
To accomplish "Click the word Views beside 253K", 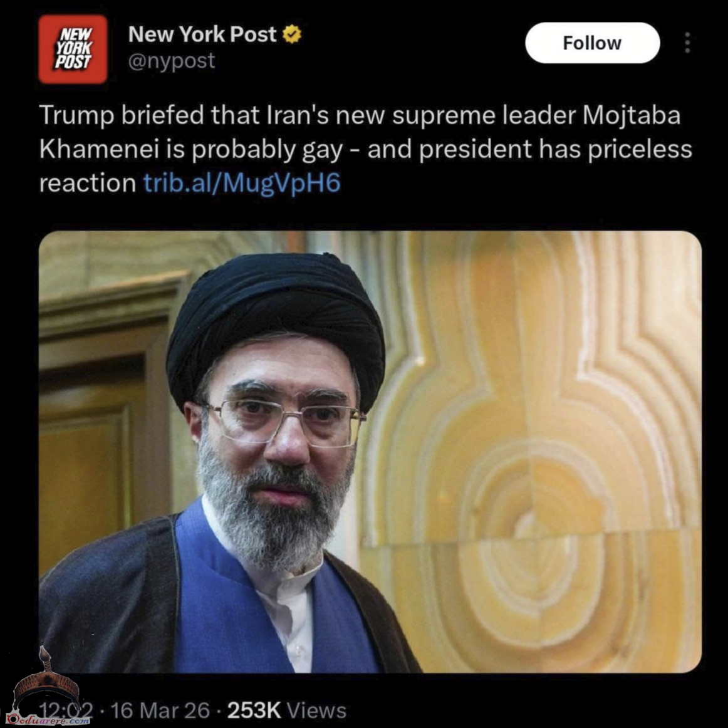I will (316, 710).
